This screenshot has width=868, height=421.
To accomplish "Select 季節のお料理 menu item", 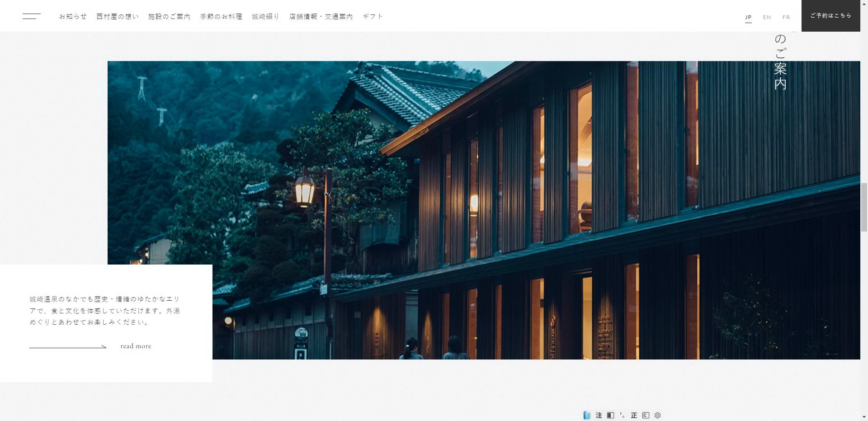I will [x=221, y=16].
